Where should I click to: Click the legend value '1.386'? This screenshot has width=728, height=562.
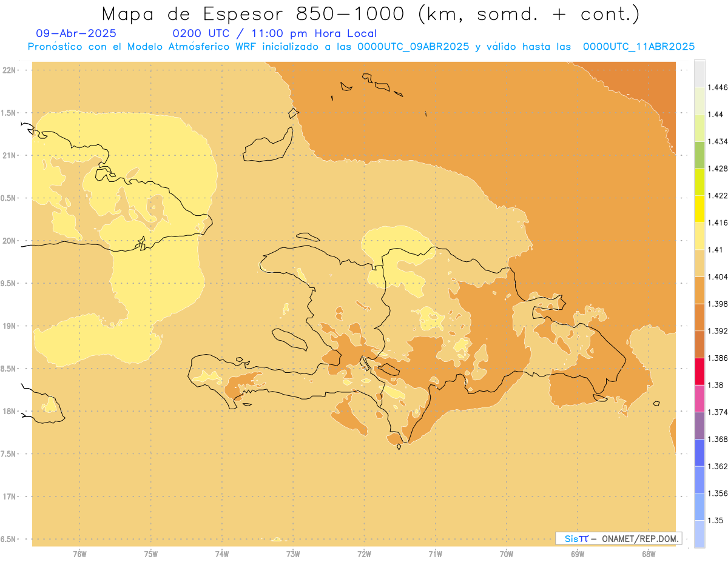(718, 358)
